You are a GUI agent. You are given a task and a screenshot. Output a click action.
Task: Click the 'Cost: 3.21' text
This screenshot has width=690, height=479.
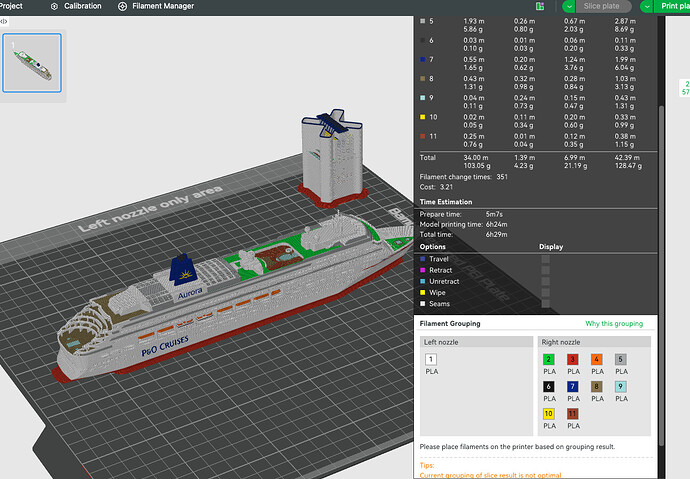[x=436, y=187]
